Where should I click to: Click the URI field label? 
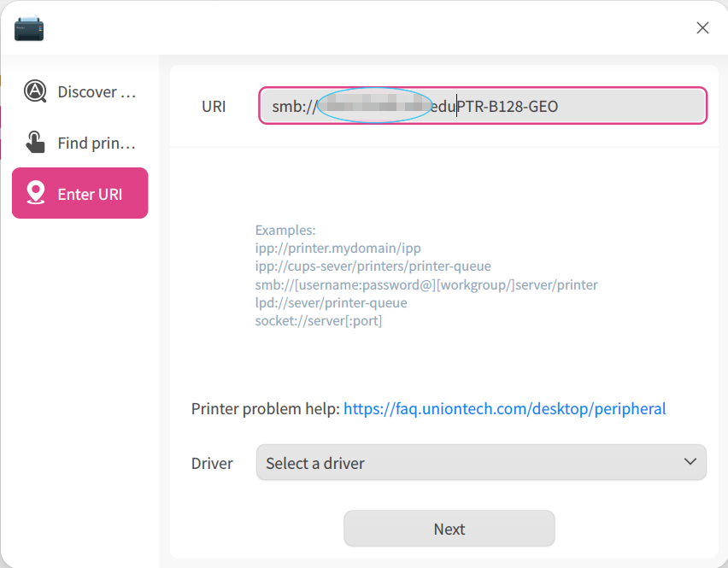(214, 106)
